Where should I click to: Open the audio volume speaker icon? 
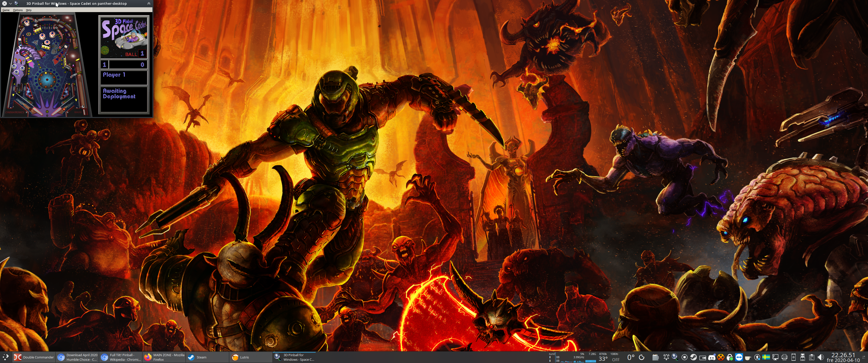[821, 357]
